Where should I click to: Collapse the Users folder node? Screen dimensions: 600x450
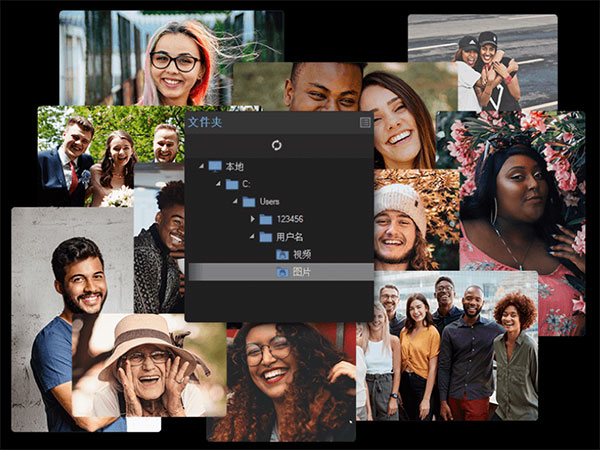[x=235, y=201]
